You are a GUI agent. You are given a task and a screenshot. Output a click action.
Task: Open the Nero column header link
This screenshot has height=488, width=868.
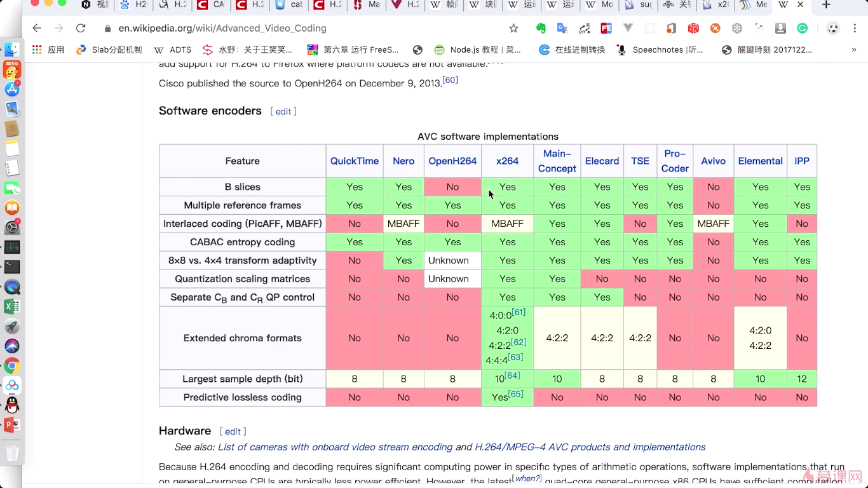pyautogui.click(x=403, y=161)
